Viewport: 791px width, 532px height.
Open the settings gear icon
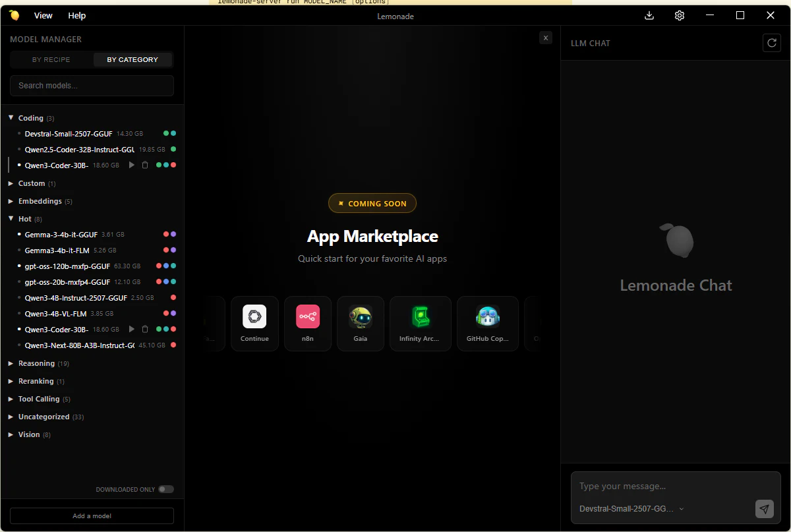680,15
